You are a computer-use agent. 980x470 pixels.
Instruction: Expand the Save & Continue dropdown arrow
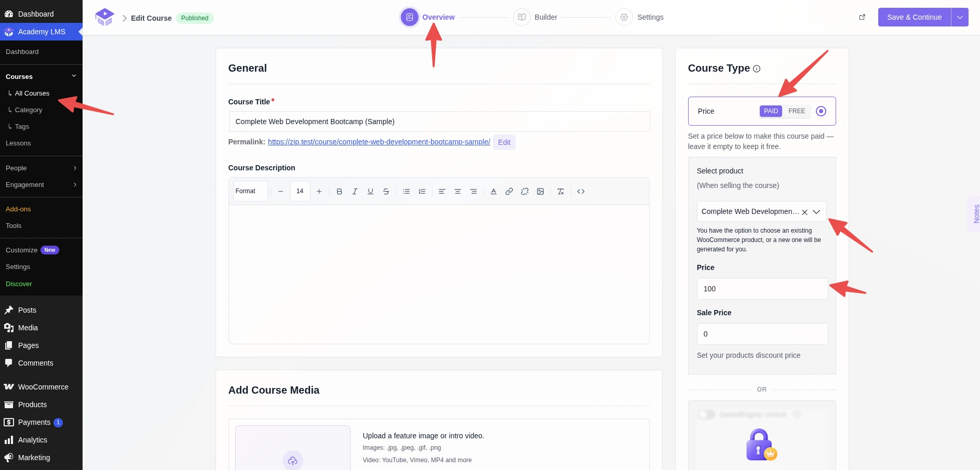click(960, 17)
